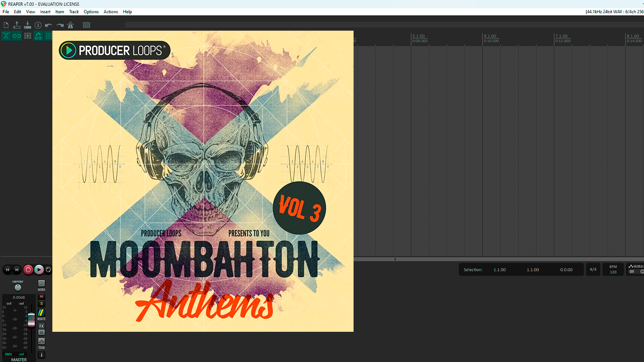644x362 pixels.
Task: Mute the master track (M button)
Action: [41, 296]
